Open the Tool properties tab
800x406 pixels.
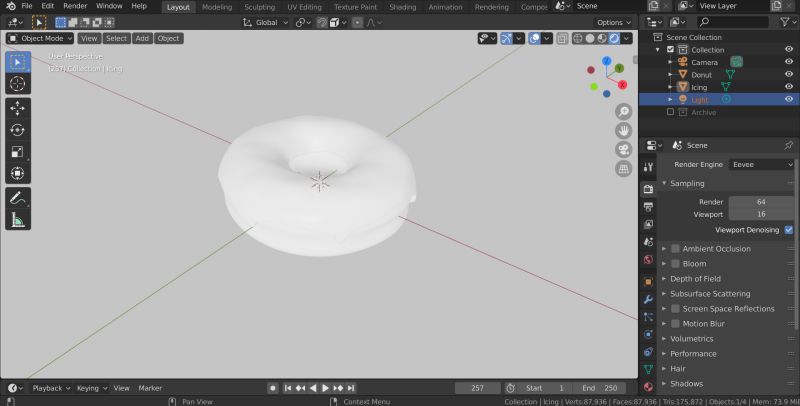click(648, 167)
